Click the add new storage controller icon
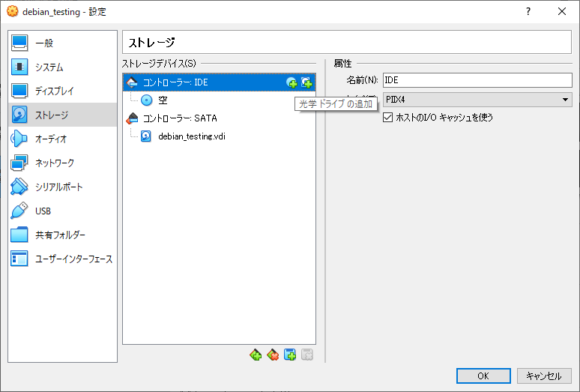The height and width of the screenshot is (392, 580). [256, 355]
